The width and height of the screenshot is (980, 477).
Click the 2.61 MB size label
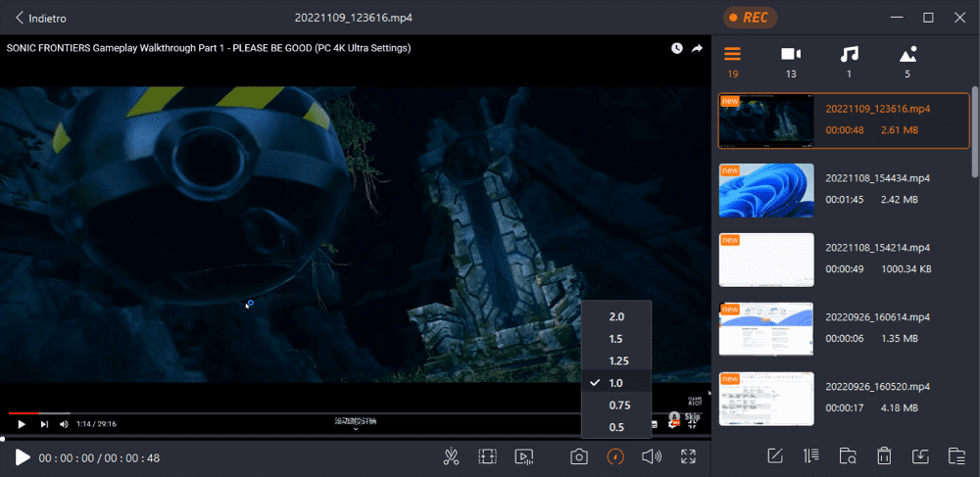[x=900, y=130]
